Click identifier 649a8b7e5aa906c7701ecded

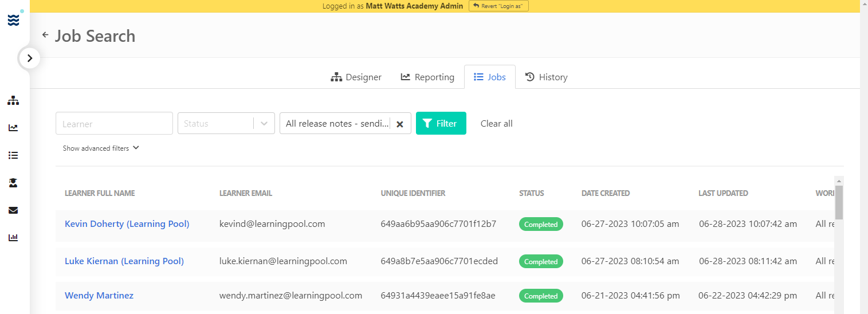pyautogui.click(x=439, y=261)
